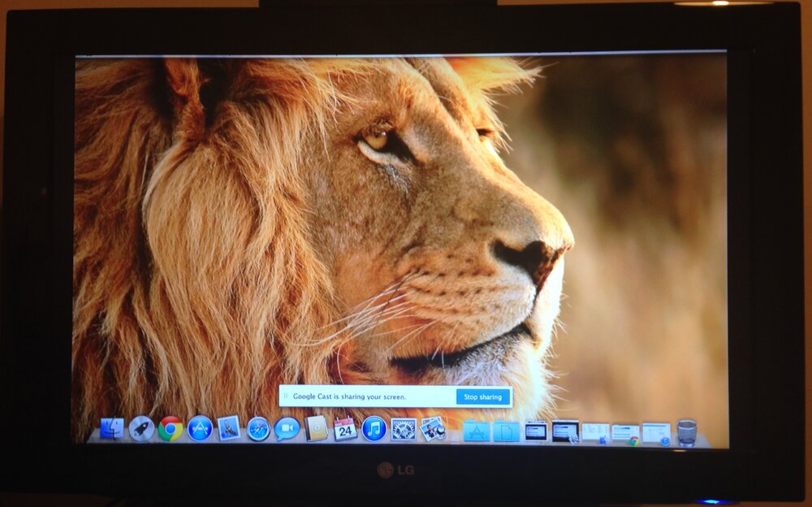Open iCal calendar showing 24

coord(345,429)
